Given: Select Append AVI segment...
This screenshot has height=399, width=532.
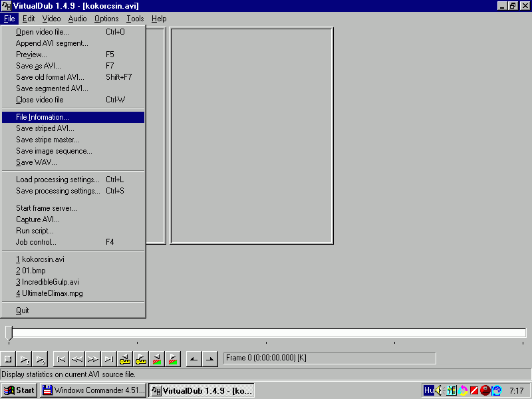Looking at the screenshot, I should 73,43.
